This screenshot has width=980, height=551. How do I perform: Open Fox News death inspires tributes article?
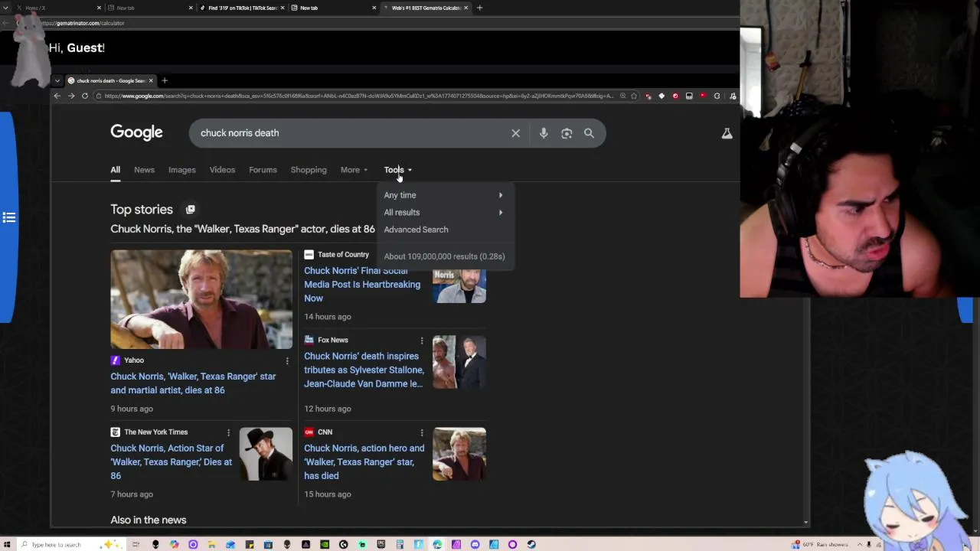364,370
